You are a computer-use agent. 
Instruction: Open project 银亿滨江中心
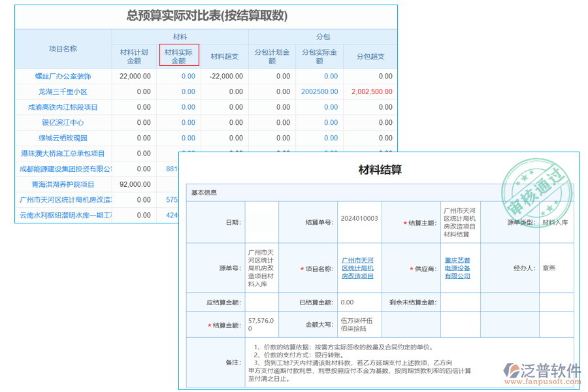pos(61,122)
